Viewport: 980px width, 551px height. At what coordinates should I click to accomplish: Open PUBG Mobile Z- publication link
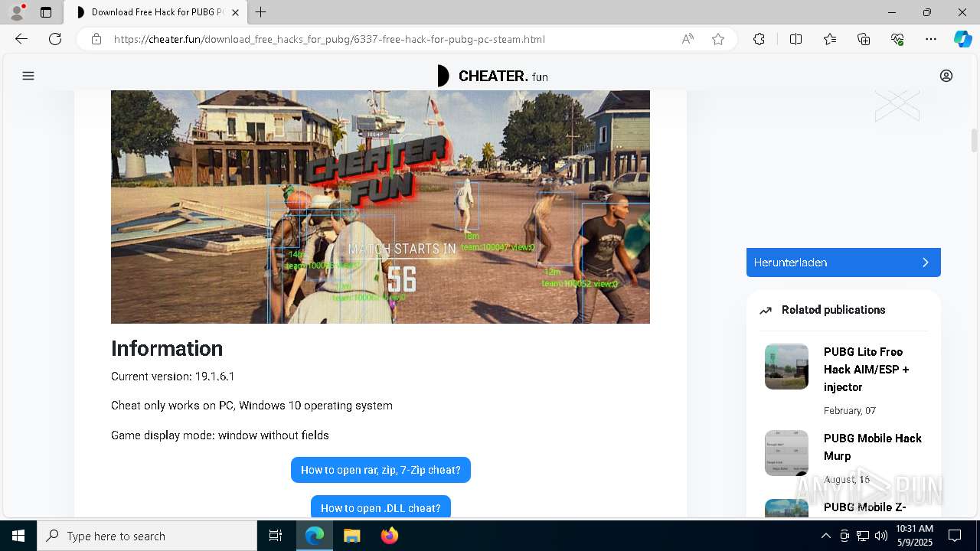click(865, 507)
